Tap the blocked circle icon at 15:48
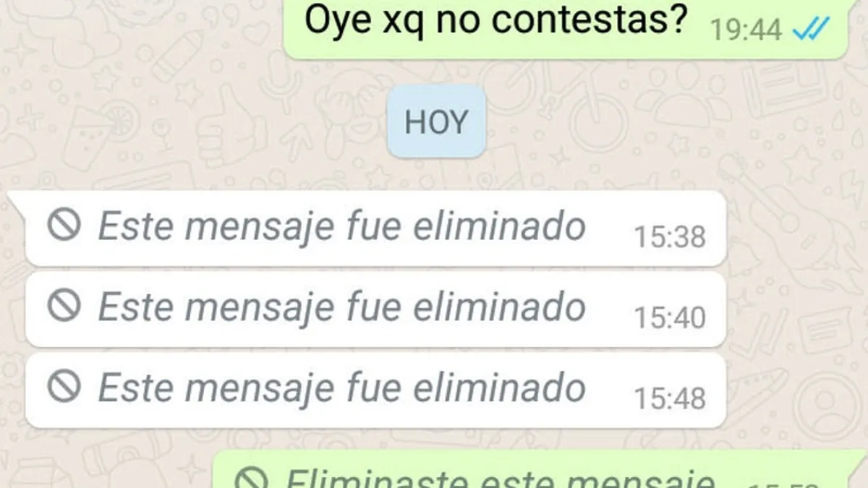 (x=64, y=388)
